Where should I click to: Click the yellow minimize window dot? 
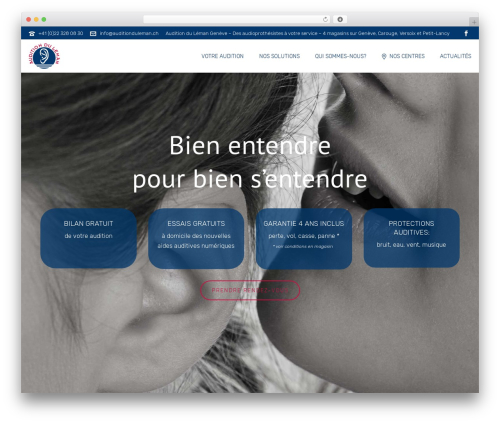(36, 19)
